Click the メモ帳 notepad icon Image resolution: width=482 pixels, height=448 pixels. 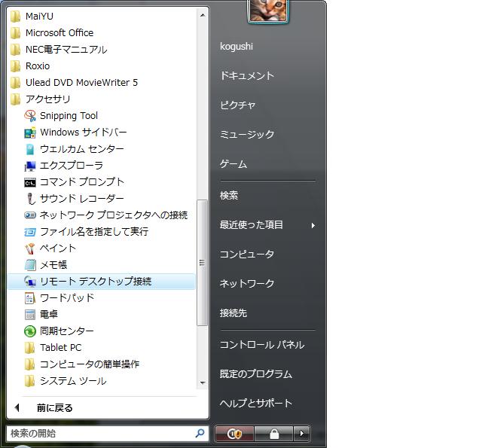tap(30, 265)
